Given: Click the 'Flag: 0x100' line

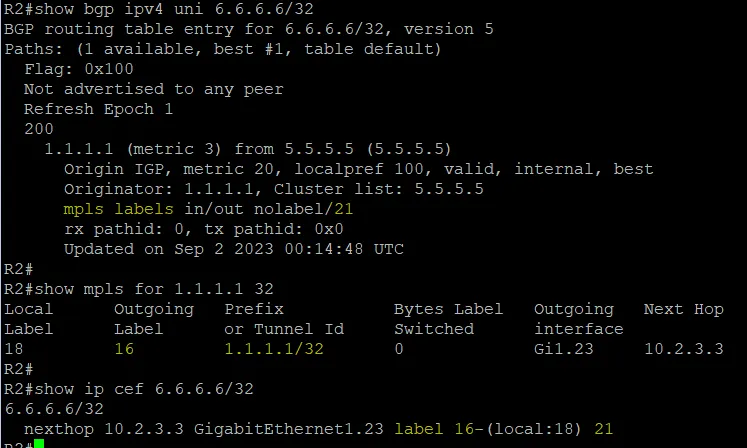Looking at the screenshot, I should point(79,69).
